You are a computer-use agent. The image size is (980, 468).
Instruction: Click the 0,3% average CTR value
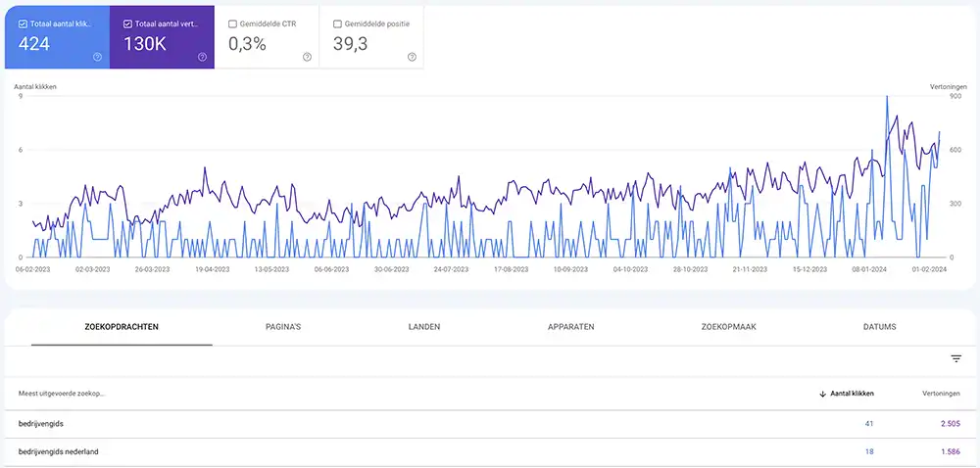(248, 44)
